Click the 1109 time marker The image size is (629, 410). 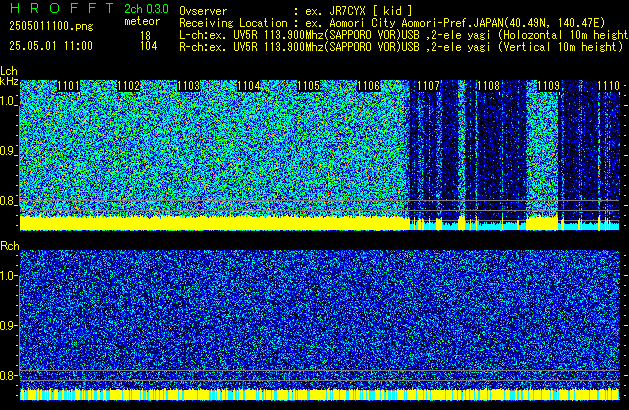pyautogui.click(x=548, y=86)
